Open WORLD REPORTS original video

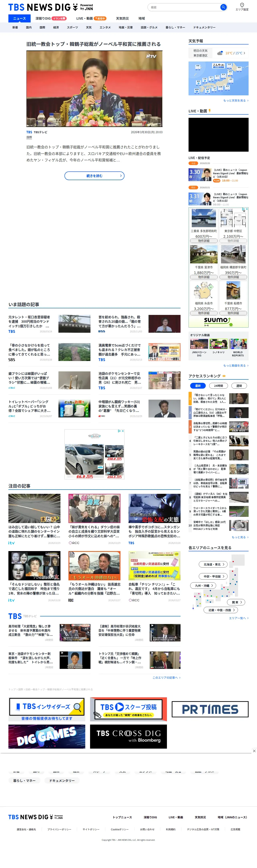[x=238, y=348]
